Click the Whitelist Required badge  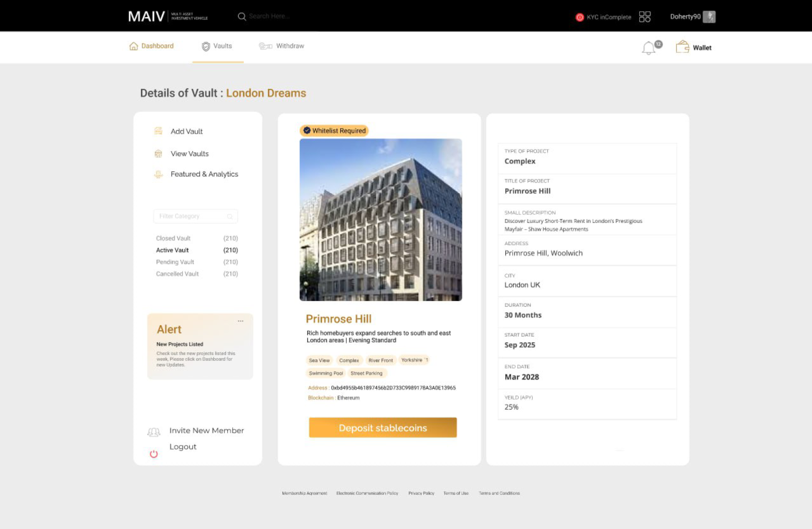(x=334, y=131)
